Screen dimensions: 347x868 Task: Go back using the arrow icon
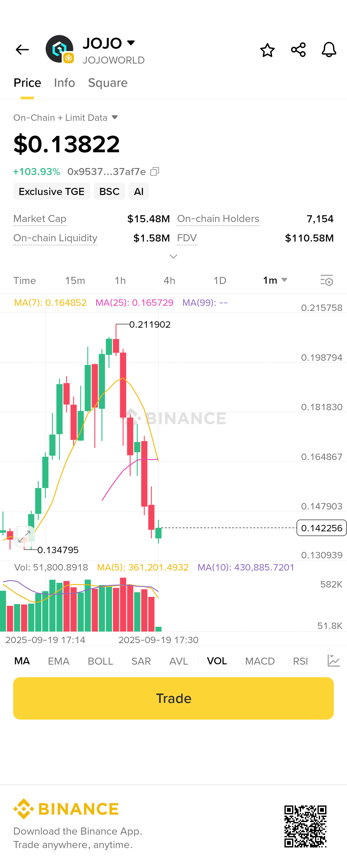(x=22, y=50)
